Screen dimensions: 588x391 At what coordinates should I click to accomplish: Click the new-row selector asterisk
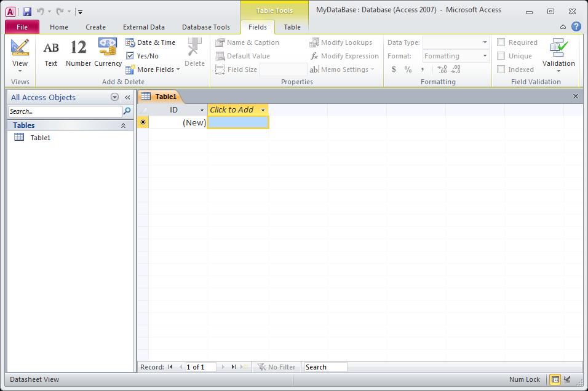click(143, 122)
